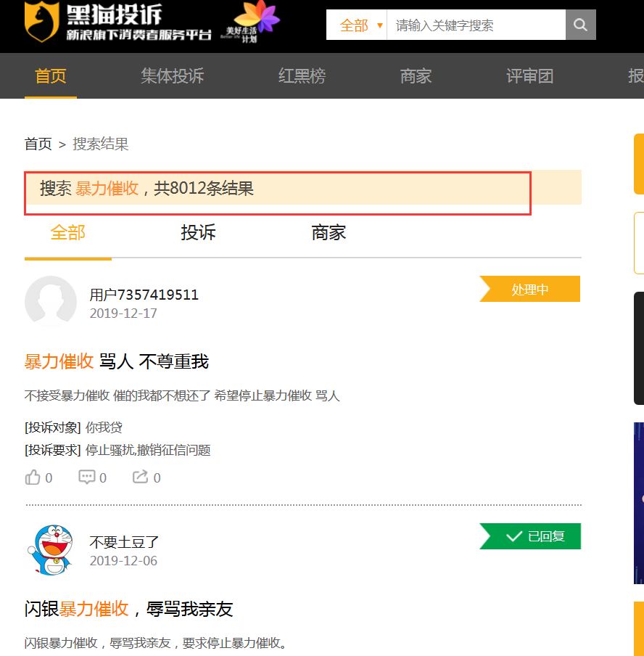
Task: Click the green 已回复 status badge
Action: (530, 536)
